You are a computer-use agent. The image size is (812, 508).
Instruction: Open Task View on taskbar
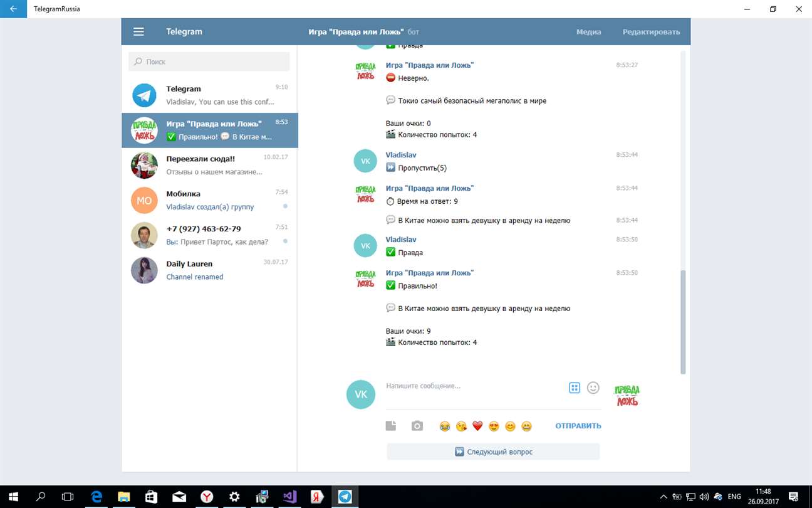[68, 497]
